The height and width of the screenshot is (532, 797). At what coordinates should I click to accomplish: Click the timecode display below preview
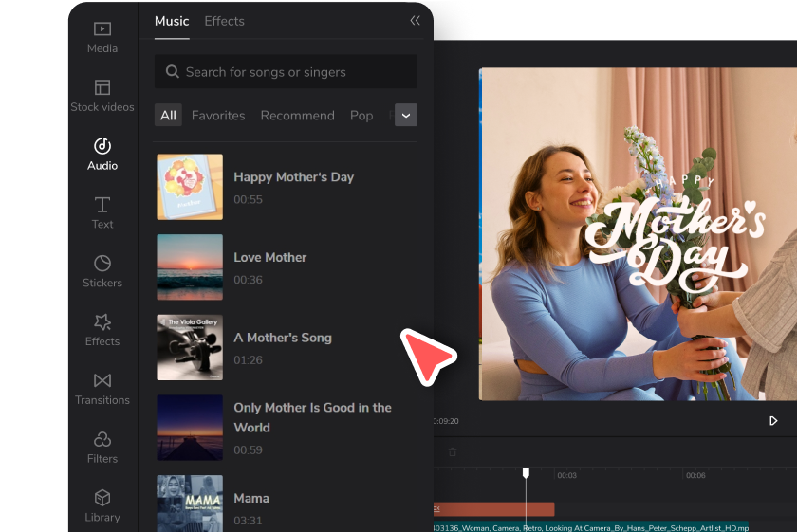pos(446,421)
